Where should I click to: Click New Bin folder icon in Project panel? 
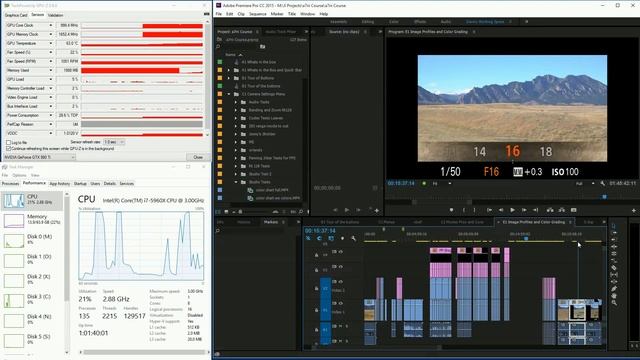point(262,47)
